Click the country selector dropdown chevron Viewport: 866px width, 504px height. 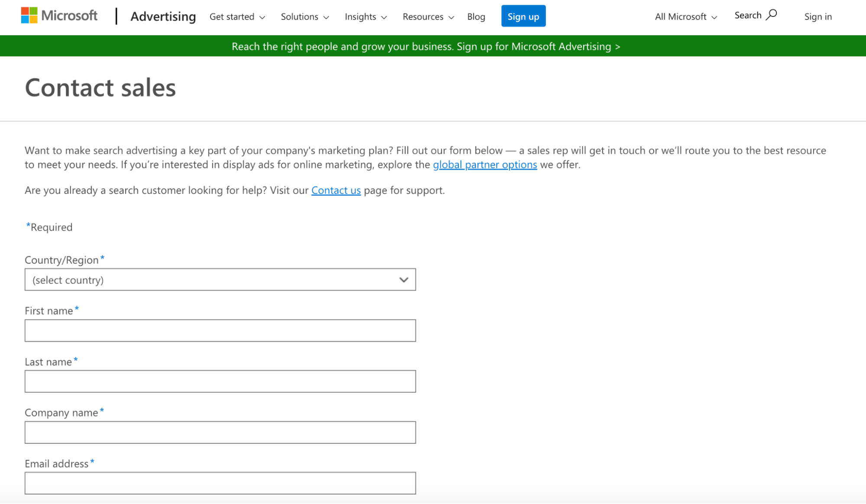tap(404, 279)
